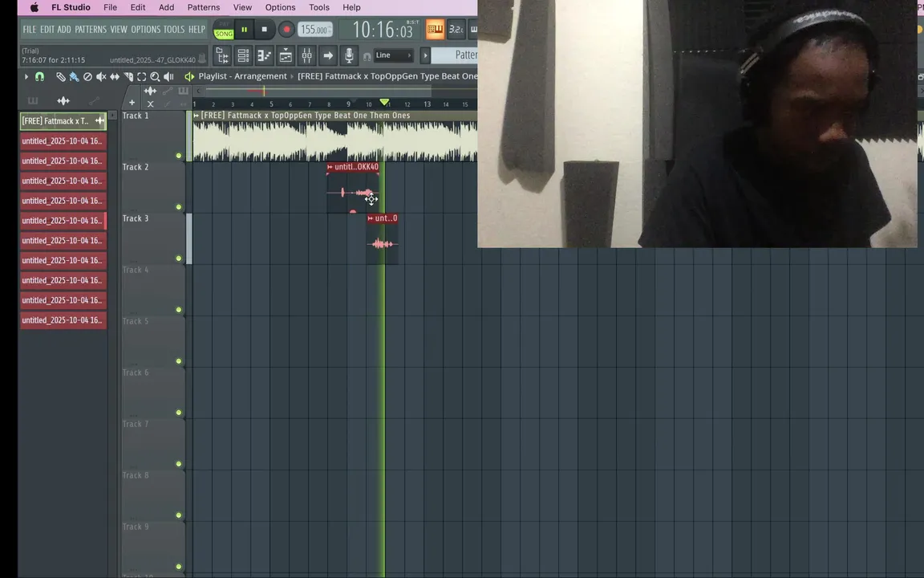Image resolution: width=924 pixels, height=578 pixels.
Task: Mute Track 1 with its green dot
Action: click(179, 156)
